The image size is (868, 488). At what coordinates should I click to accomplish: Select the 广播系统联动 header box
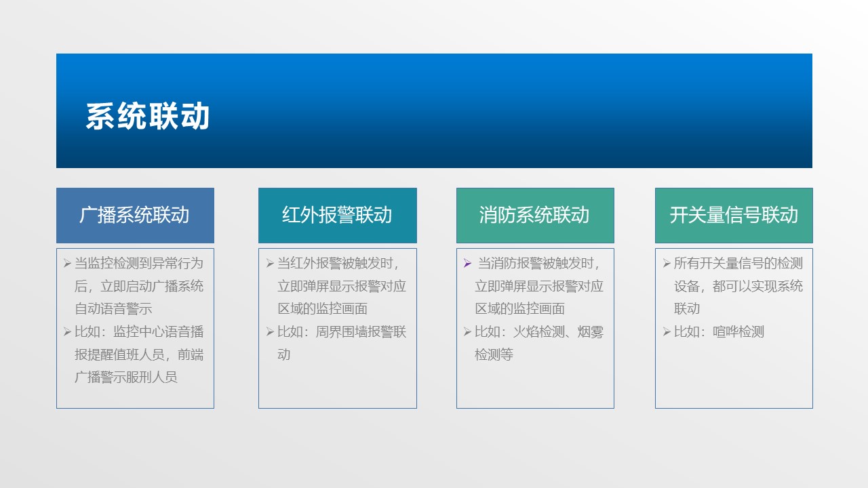pyautogui.click(x=135, y=216)
